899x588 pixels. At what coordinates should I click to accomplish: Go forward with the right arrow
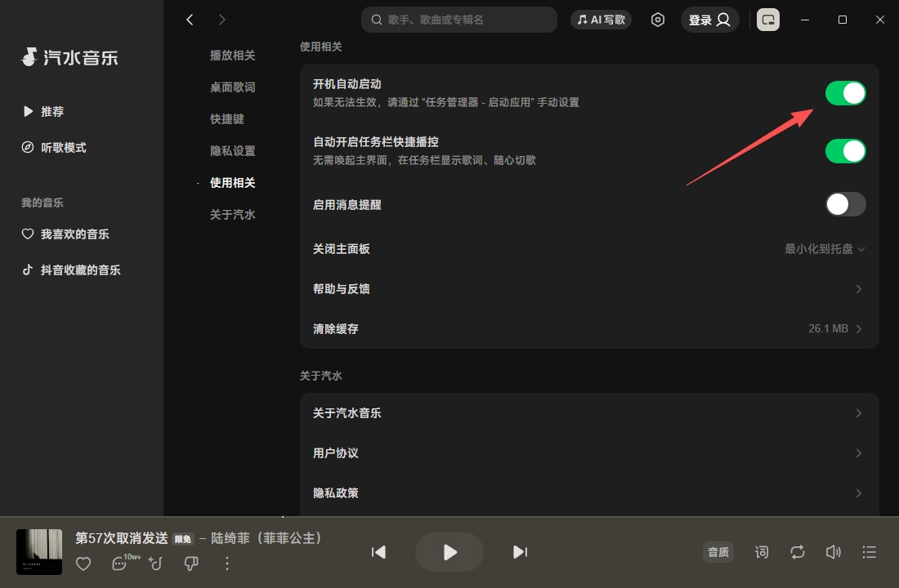pos(221,20)
